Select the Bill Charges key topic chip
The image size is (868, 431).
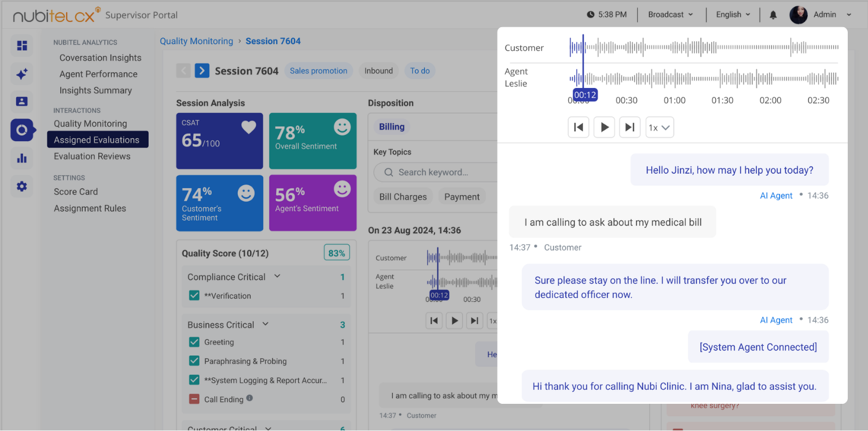[x=403, y=197]
